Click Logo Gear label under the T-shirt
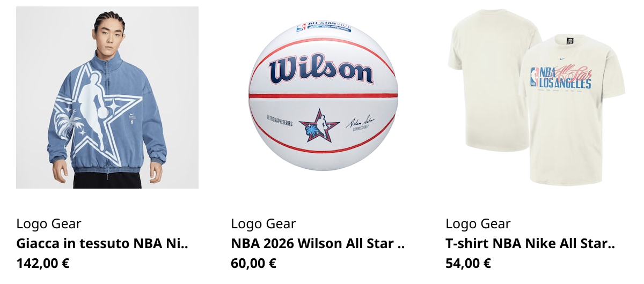This screenshot has width=644, height=284. click(478, 224)
